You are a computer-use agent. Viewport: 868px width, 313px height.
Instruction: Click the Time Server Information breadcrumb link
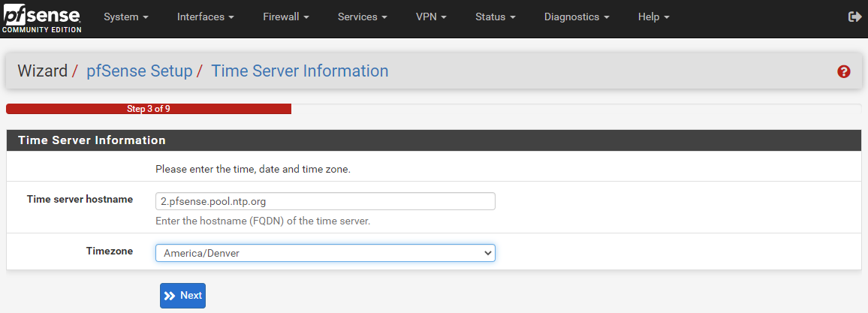300,71
